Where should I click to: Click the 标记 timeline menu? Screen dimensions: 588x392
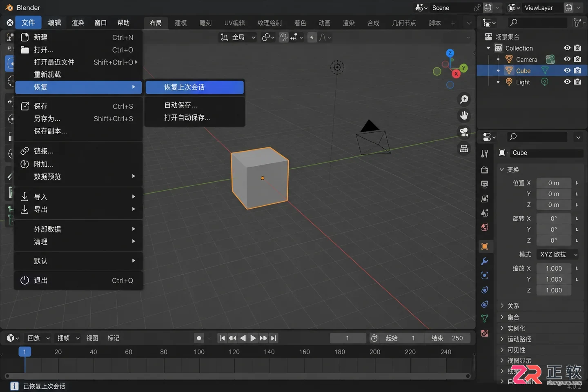pyautogui.click(x=114, y=338)
